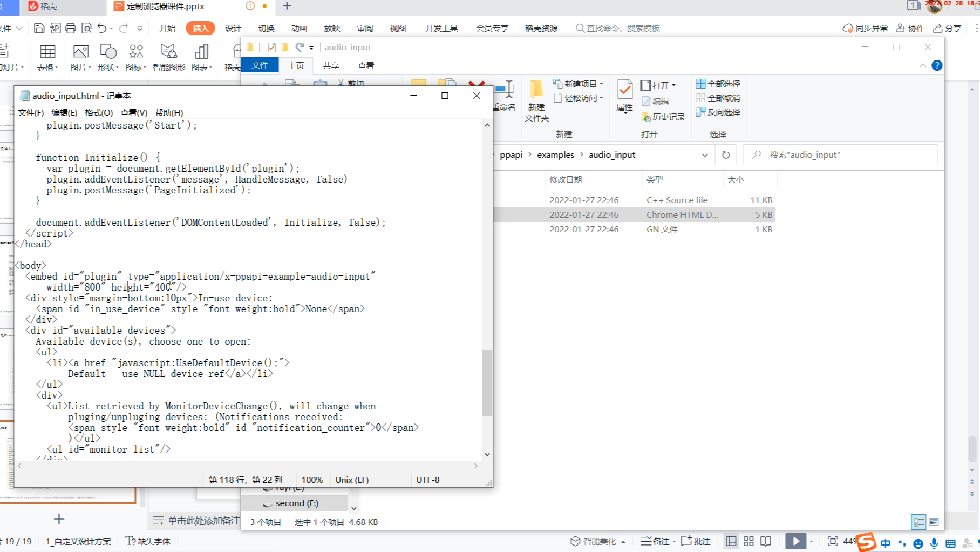The height and width of the screenshot is (552, 980).
Task: Click the WPS save icon
Action: [39, 28]
